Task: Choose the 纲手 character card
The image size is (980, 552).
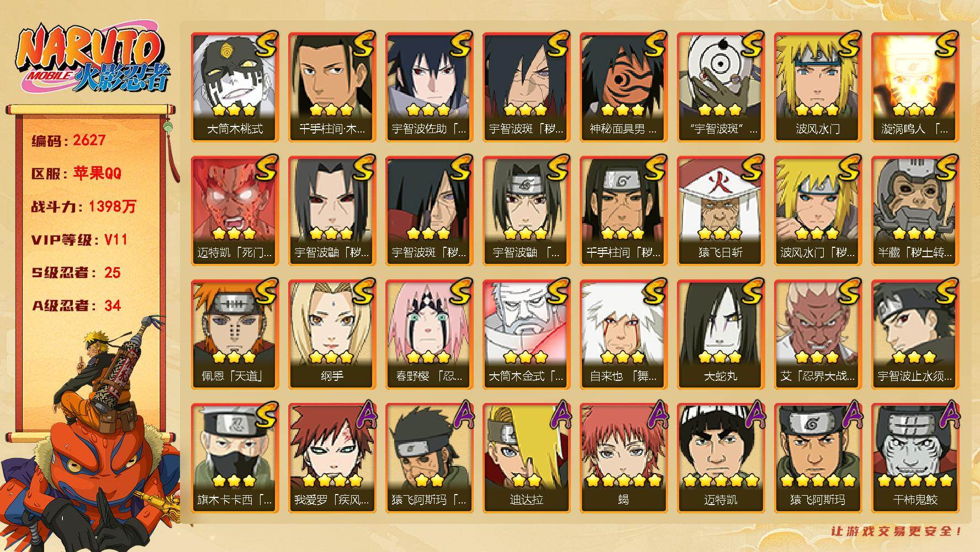Action: click(332, 335)
